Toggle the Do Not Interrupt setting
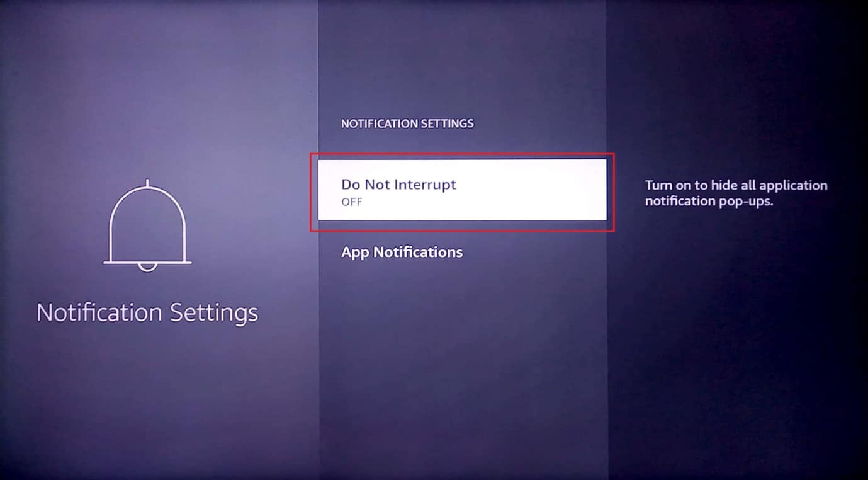This screenshot has height=480, width=868. pos(462,190)
